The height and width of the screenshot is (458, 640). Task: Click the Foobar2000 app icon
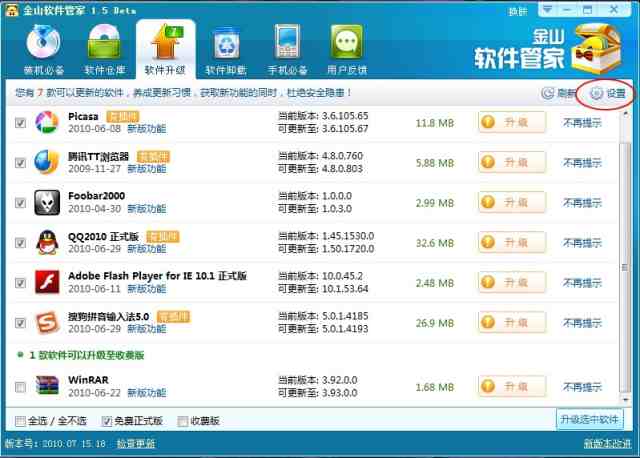pyautogui.click(x=47, y=202)
